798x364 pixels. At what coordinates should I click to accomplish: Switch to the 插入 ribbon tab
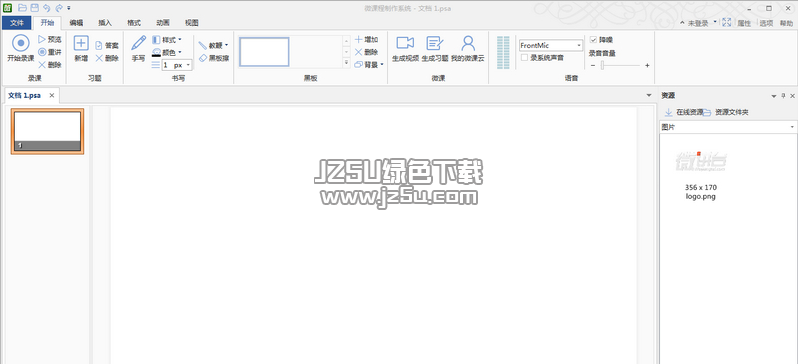[105, 23]
